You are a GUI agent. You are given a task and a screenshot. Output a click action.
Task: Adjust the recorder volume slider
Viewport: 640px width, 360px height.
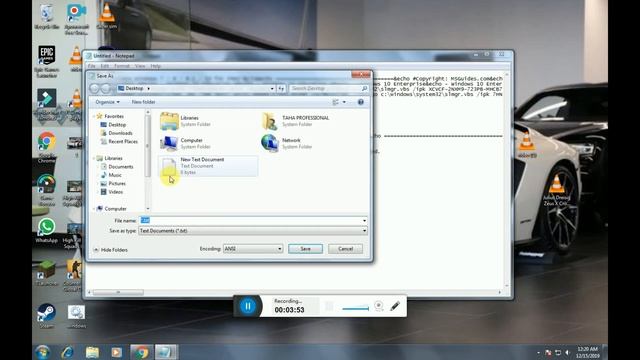point(355,309)
